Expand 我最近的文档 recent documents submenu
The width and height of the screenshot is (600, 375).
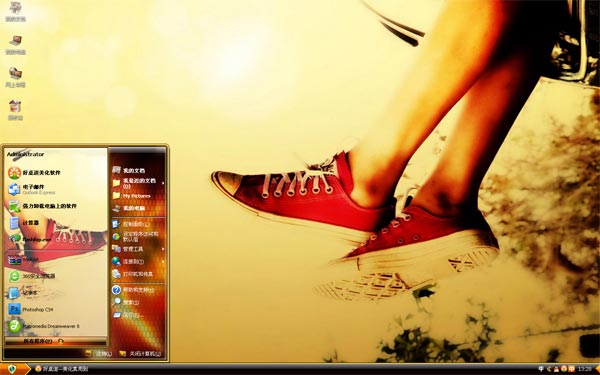click(138, 183)
